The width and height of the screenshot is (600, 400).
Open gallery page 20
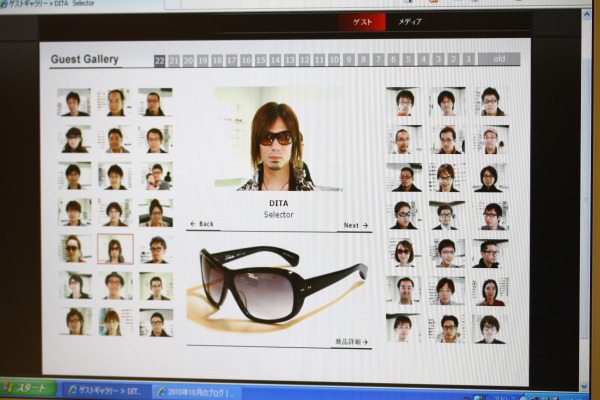188,61
